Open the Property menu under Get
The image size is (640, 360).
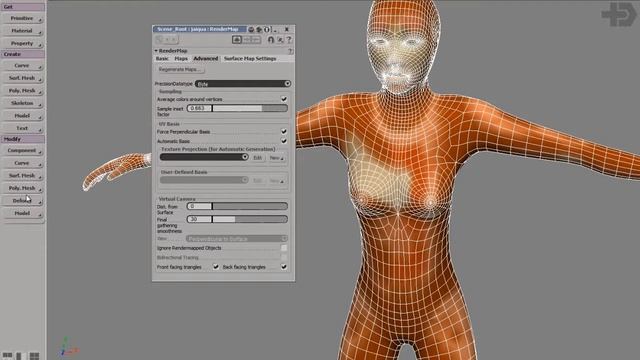click(22, 43)
